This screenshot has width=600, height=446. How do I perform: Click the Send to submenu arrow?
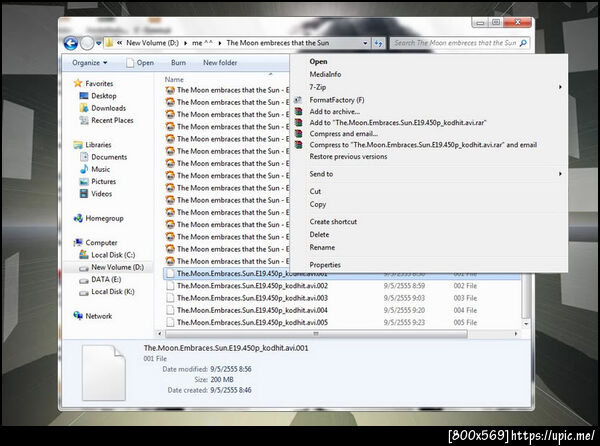click(x=560, y=174)
